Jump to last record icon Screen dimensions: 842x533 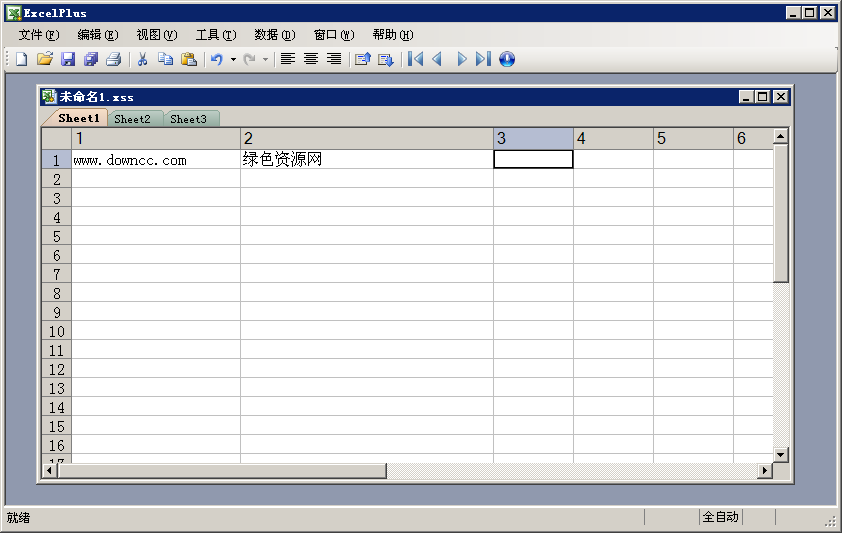(483, 59)
